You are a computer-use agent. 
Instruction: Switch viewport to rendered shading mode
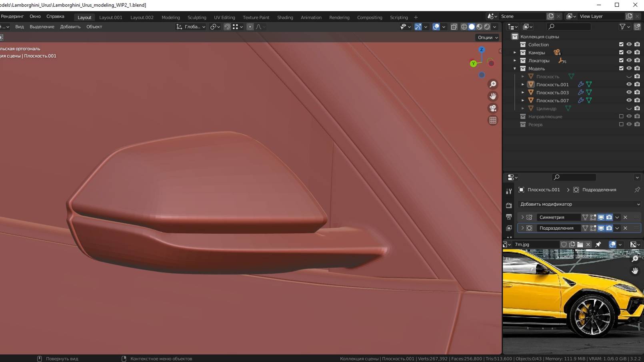487,26
